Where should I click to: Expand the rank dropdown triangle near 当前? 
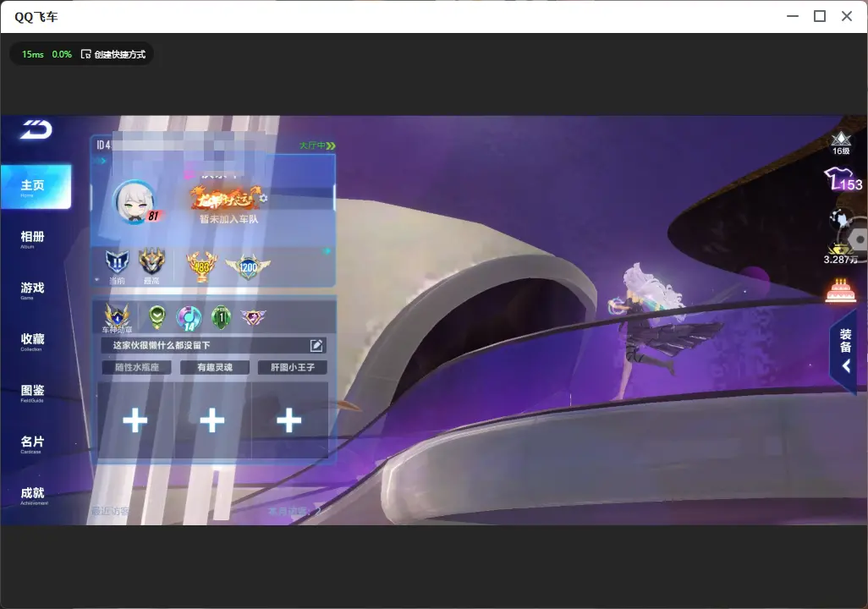(x=97, y=280)
